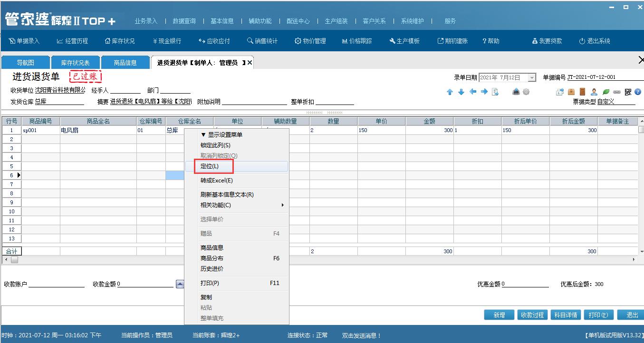Switch to the 商品信息 tab

point(125,62)
